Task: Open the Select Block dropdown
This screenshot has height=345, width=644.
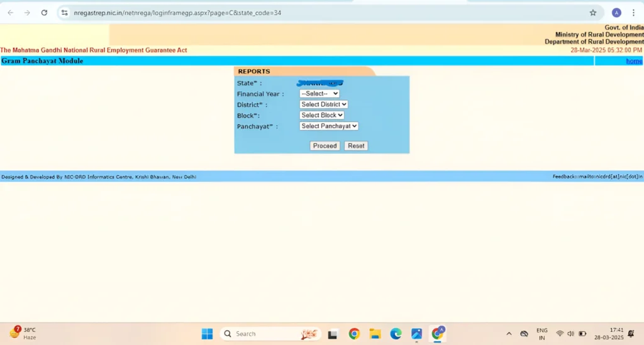Action: coord(321,115)
